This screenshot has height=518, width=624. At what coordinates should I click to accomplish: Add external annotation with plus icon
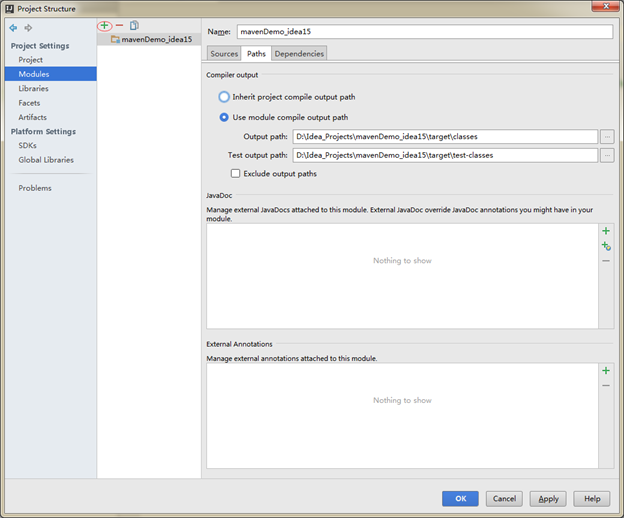coord(606,371)
